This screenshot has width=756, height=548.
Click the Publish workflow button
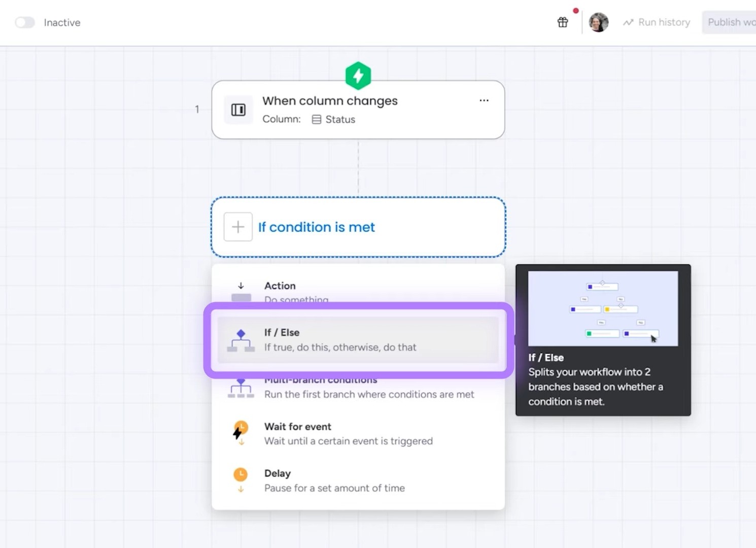click(730, 22)
